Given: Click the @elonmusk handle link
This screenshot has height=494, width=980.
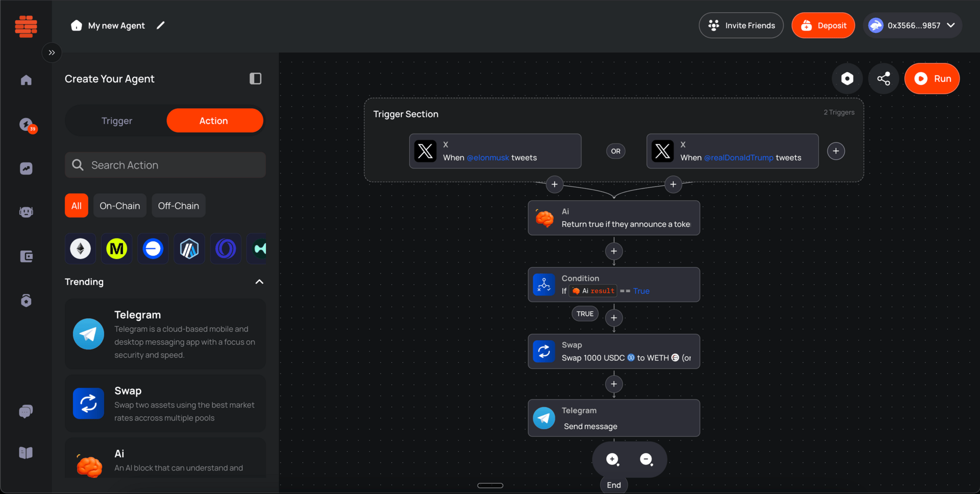Looking at the screenshot, I should [488, 158].
